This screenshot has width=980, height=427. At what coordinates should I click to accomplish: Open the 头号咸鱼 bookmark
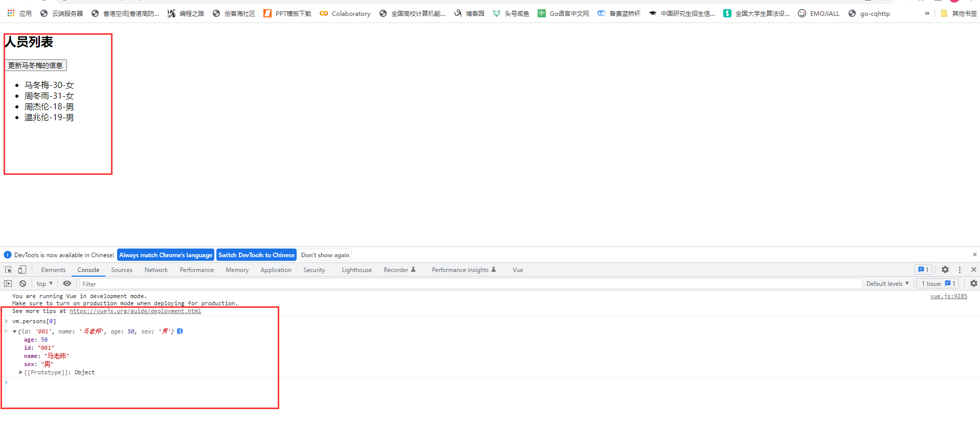[x=511, y=13]
